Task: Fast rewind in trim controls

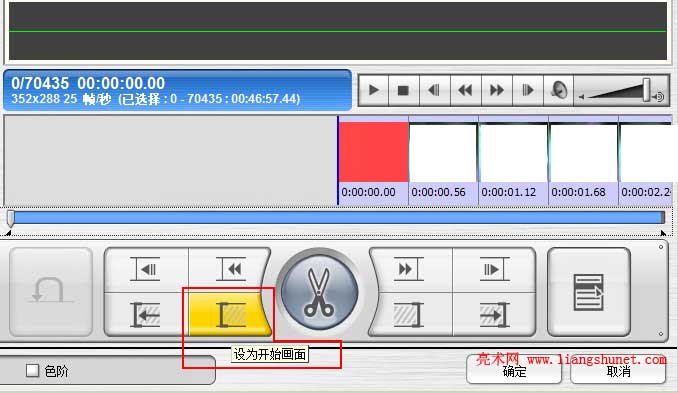Action: (230, 270)
